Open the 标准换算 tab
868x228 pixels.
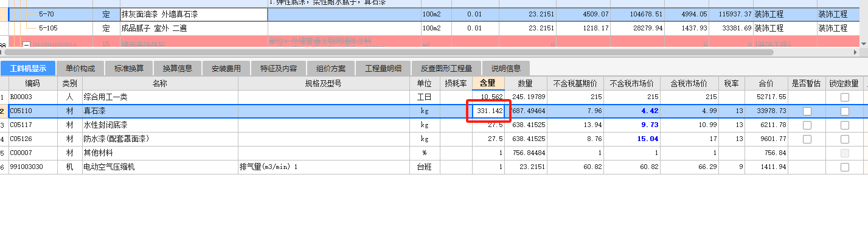coord(129,69)
